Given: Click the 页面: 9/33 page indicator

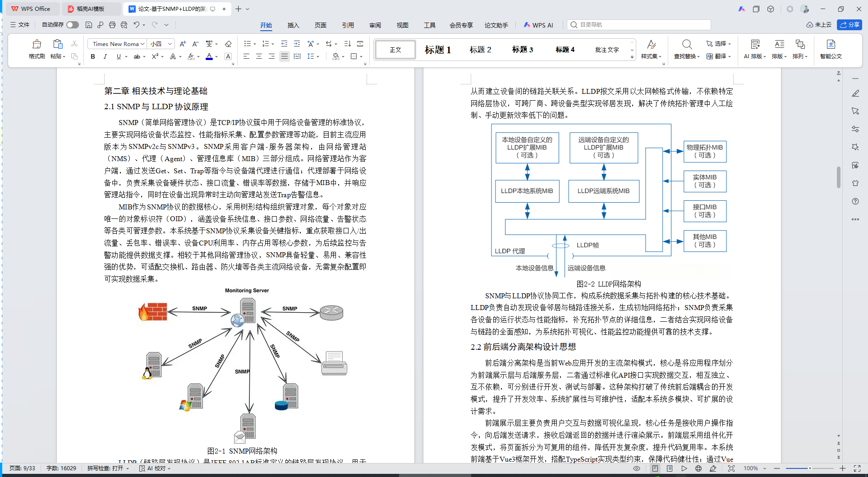Looking at the screenshot, I should 23,468.
